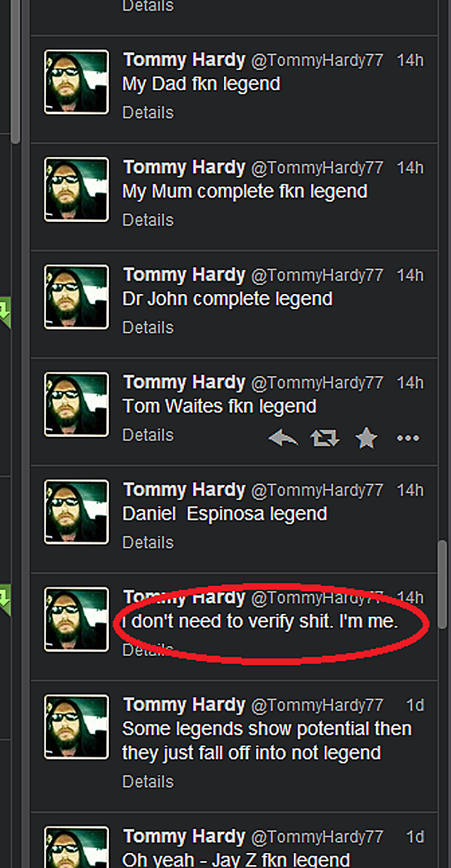The image size is (451, 868).
Task: Click the 14h timestamp on the "My Mum" tweet
Action: tap(410, 167)
